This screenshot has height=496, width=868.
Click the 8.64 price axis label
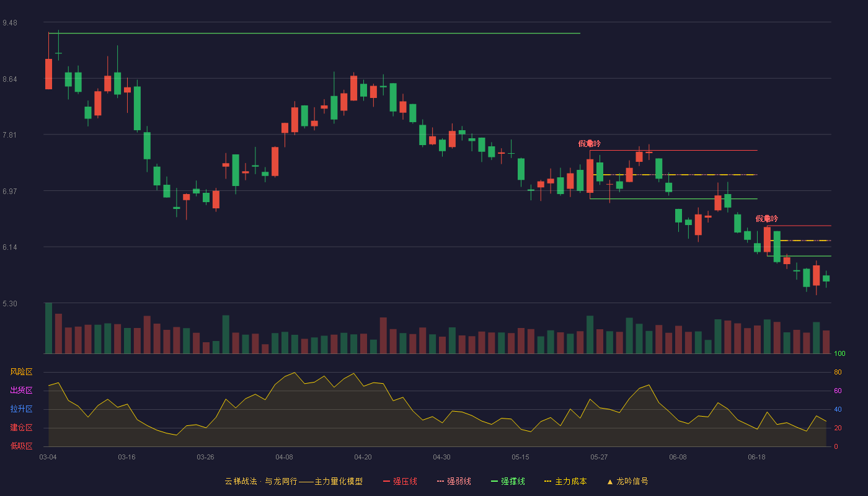pos(10,79)
